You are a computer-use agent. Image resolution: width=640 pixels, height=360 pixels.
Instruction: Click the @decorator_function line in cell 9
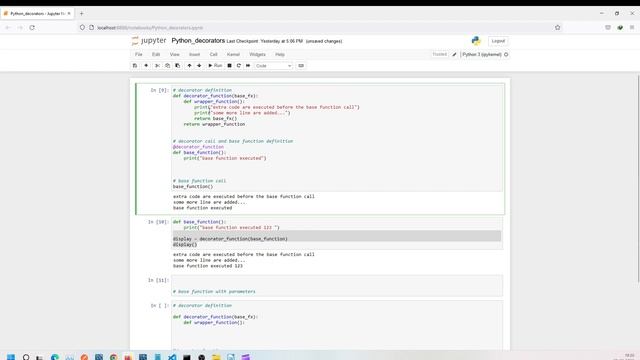(x=198, y=147)
